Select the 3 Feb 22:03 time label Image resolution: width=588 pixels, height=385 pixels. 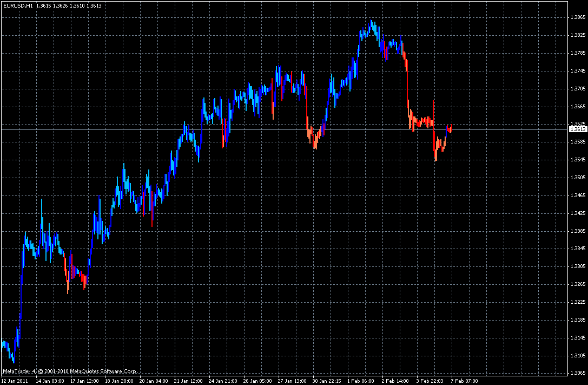430,381
